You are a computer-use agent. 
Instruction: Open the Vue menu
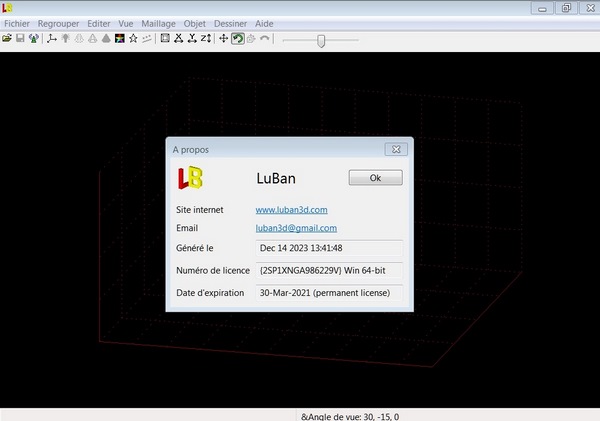[x=126, y=24]
